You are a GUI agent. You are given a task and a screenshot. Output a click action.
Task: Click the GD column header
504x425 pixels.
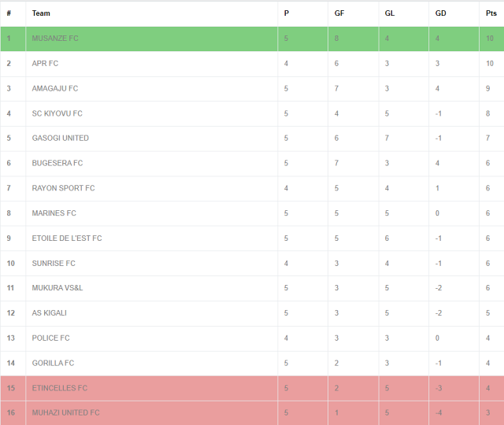pos(441,13)
